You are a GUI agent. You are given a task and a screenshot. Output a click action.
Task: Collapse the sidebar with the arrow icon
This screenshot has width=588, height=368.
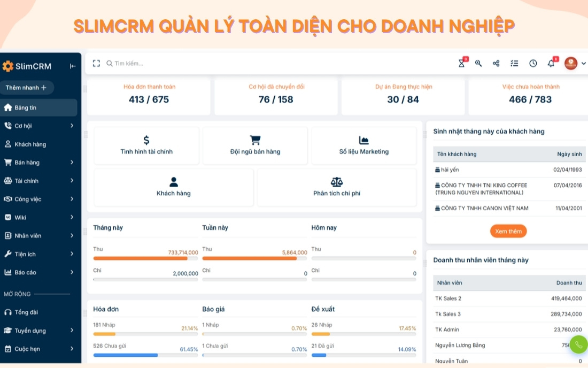click(73, 66)
